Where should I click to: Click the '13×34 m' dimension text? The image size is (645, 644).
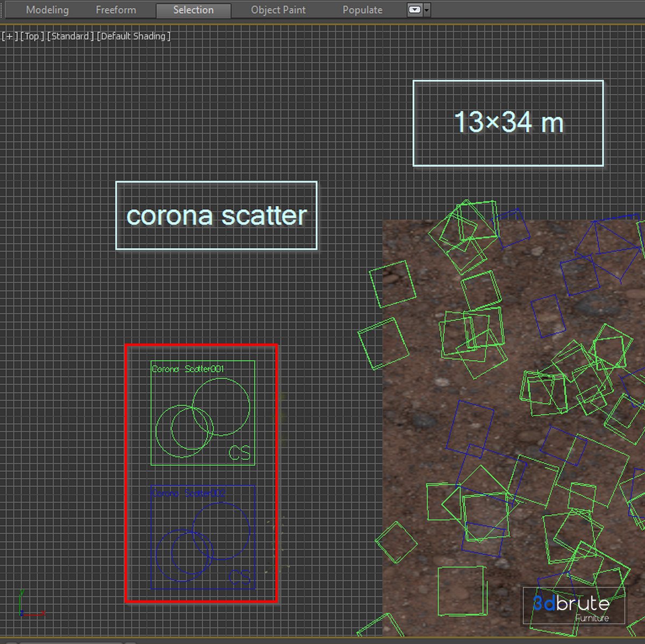coord(508,122)
